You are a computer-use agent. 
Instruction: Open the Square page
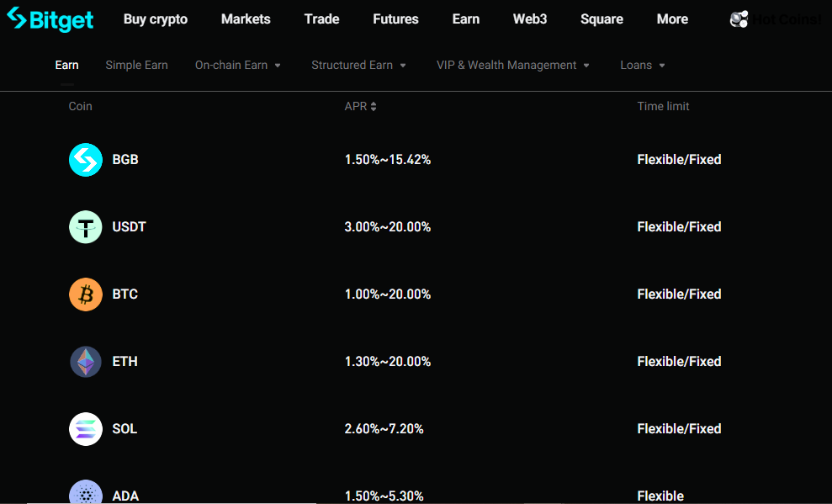[x=601, y=19]
